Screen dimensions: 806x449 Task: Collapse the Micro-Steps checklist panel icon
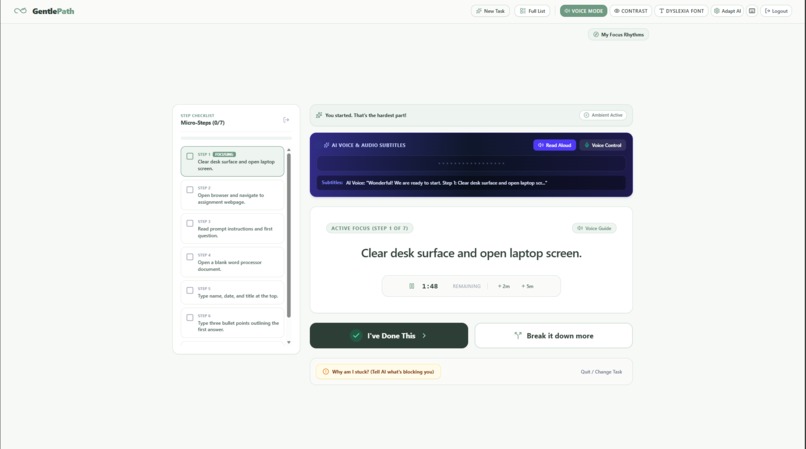(x=286, y=120)
